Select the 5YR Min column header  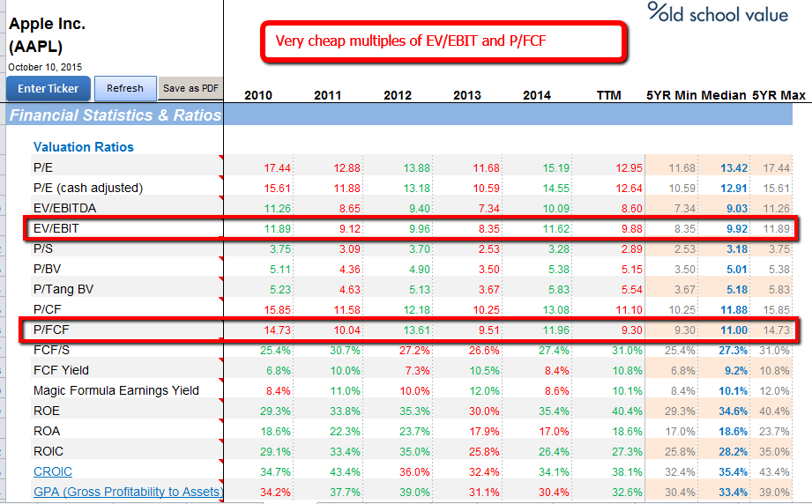(672, 95)
